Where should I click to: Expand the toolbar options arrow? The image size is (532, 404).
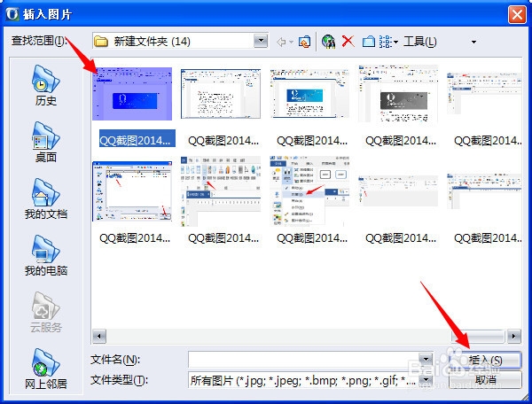(473, 42)
